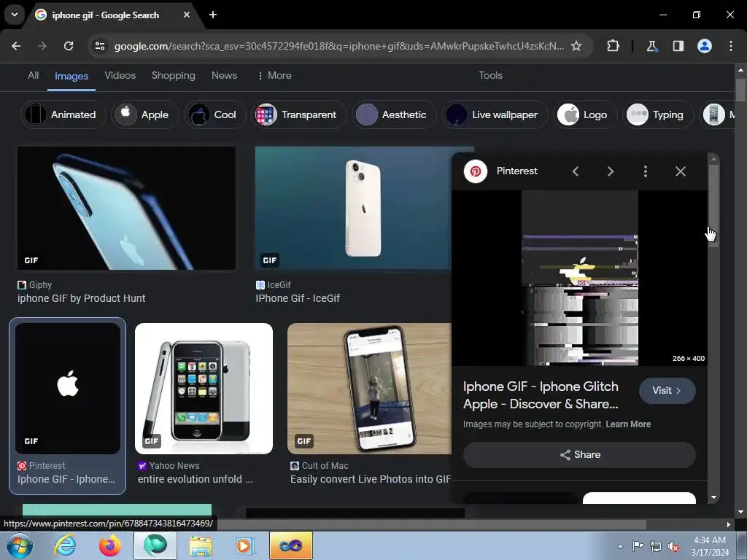The height and width of the screenshot is (560, 747).
Task: Open the media player taskbar icon
Action: pyautogui.click(x=244, y=545)
